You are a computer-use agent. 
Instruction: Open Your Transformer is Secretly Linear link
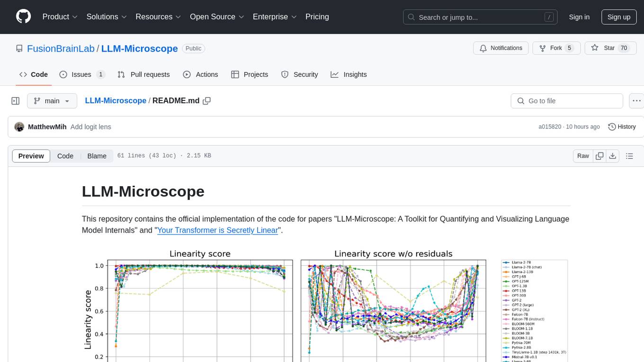click(x=217, y=230)
